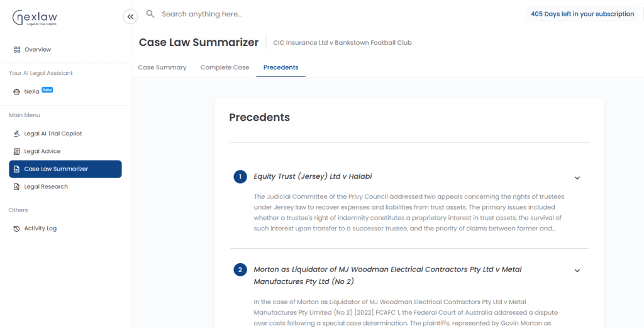Viewport: 644px width, 328px height.
Task: Click the New badge next to NeXa
Action: (x=47, y=89)
